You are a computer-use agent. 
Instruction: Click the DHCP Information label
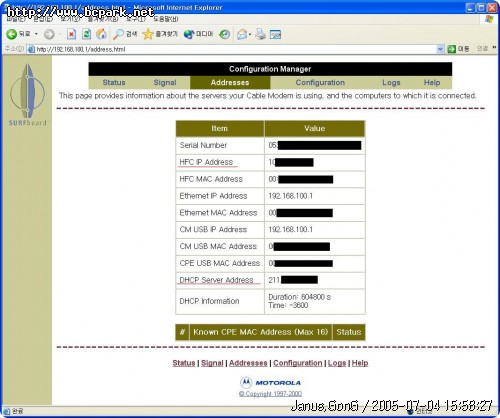209,301
